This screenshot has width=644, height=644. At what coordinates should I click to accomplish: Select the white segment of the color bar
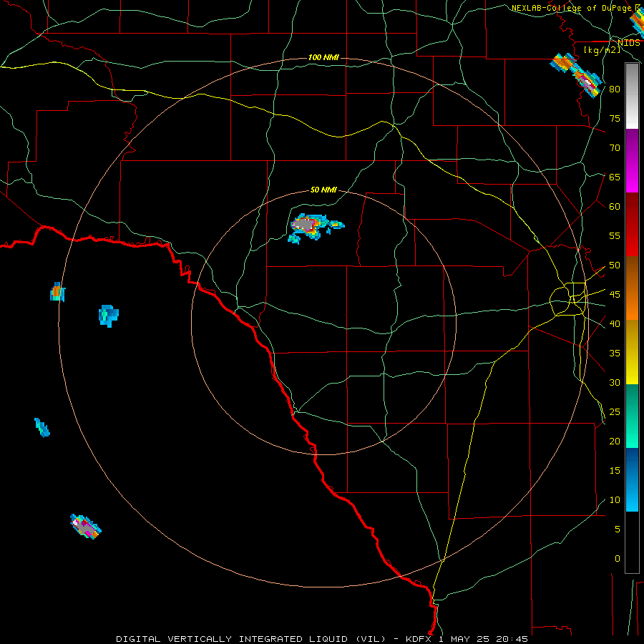click(632, 117)
